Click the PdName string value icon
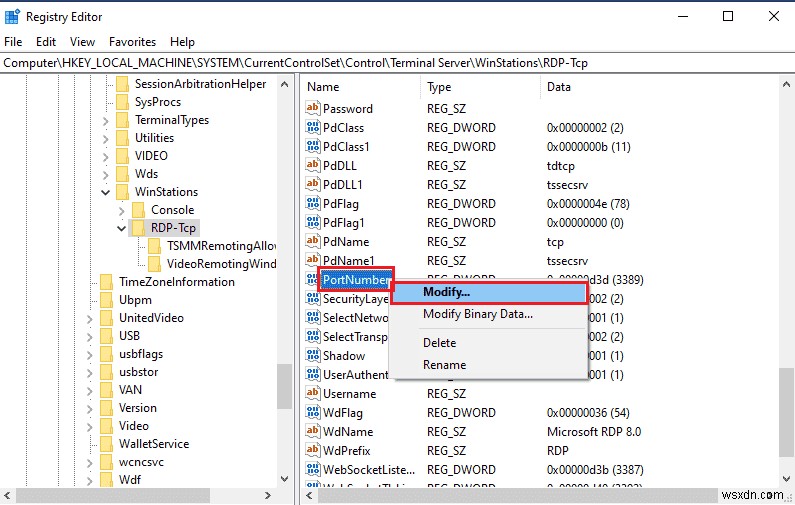The width and height of the screenshot is (795, 505). (312, 241)
